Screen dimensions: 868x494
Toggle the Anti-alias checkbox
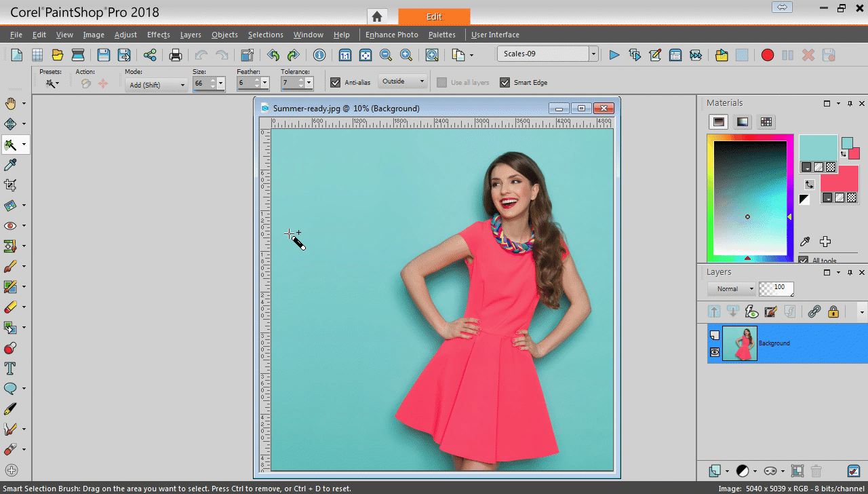pyautogui.click(x=335, y=83)
